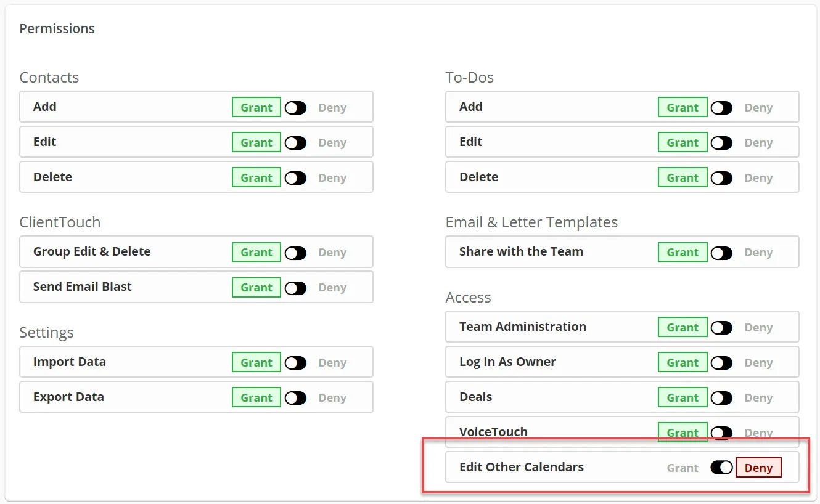Toggle the Group Edit & Delete switch
This screenshot has width=820, height=504.
pyautogui.click(x=295, y=253)
